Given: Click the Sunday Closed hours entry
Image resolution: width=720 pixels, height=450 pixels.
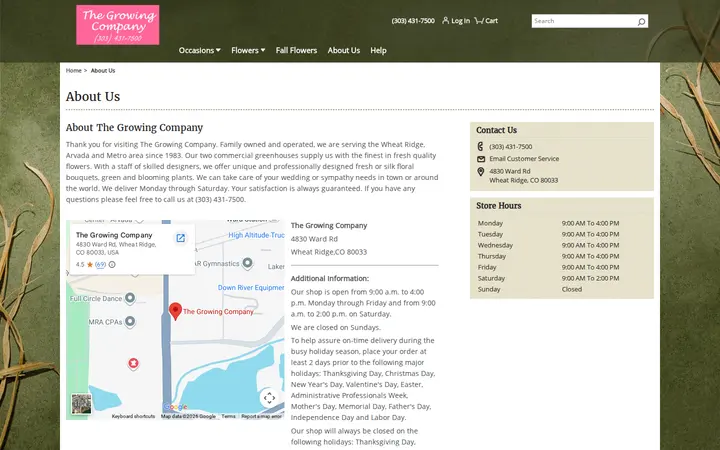Looking at the screenshot, I should click(572, 289).
